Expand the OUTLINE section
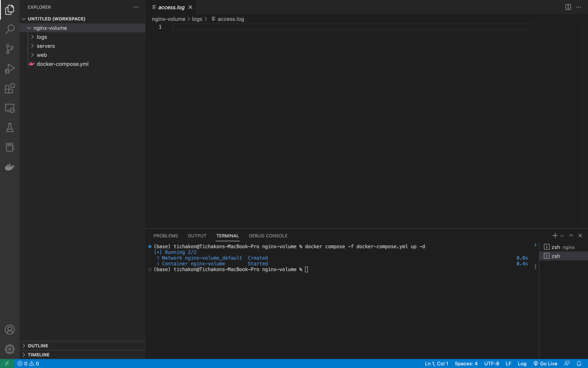This screenshot has width=588, height=368. click(38, 345)
